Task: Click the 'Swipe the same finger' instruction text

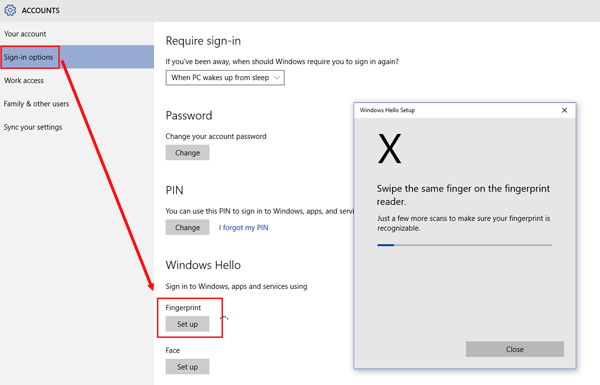Action: (463, 195)
